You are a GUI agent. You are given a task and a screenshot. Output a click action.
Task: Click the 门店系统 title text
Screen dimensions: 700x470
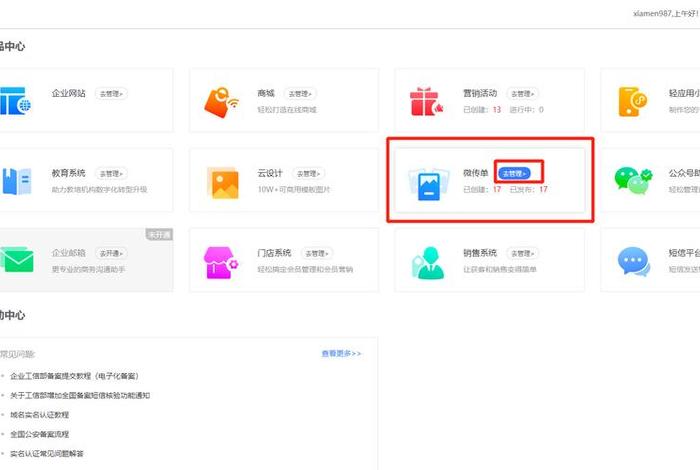(274, 253)
